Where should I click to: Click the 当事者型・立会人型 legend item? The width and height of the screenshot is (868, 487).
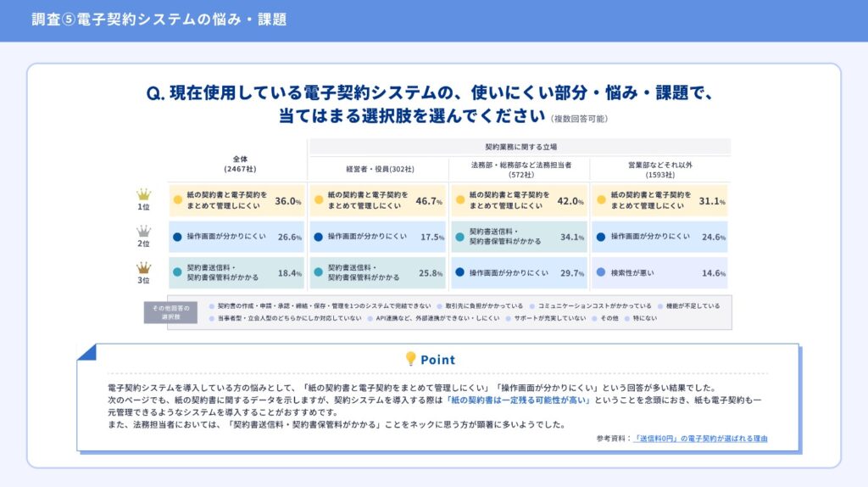pos(285,318)
